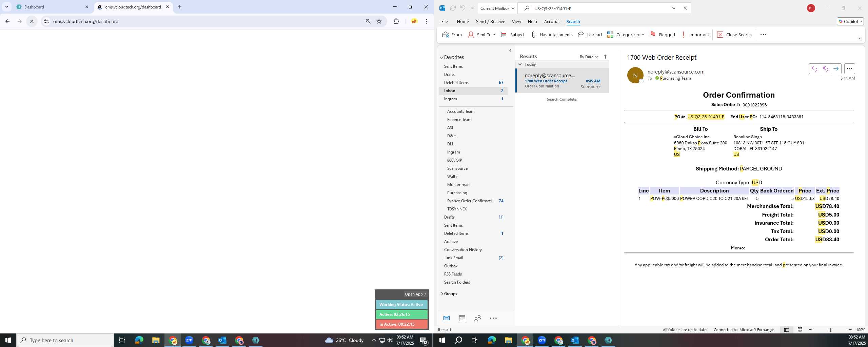Filter search by Has Attachments

tap(551, 35)
